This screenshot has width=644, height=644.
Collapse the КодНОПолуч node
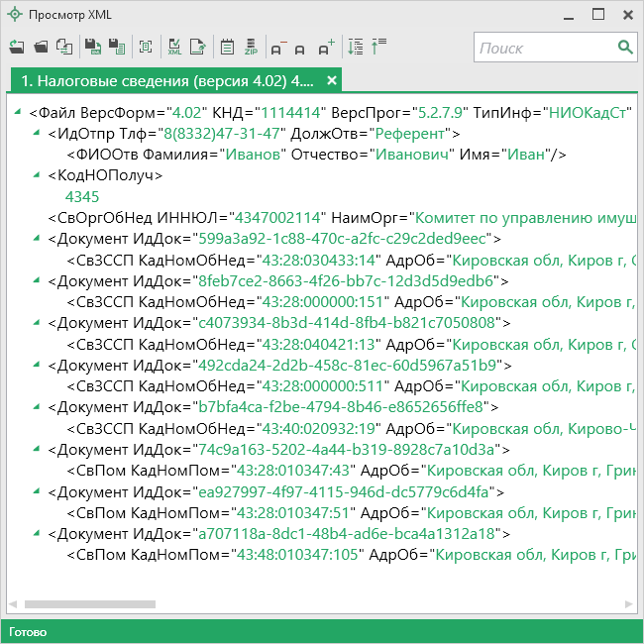pyautogui.click(x=38, y=175)
